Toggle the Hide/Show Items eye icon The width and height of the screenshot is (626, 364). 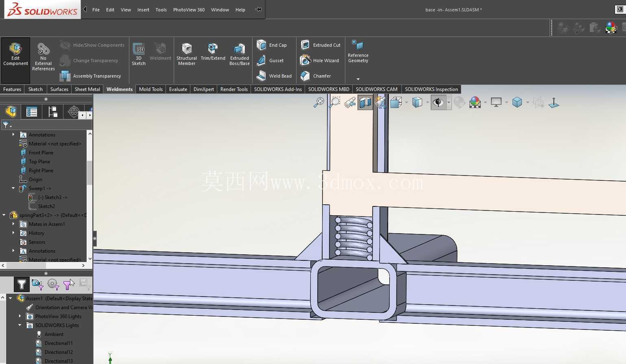[438, 102]
